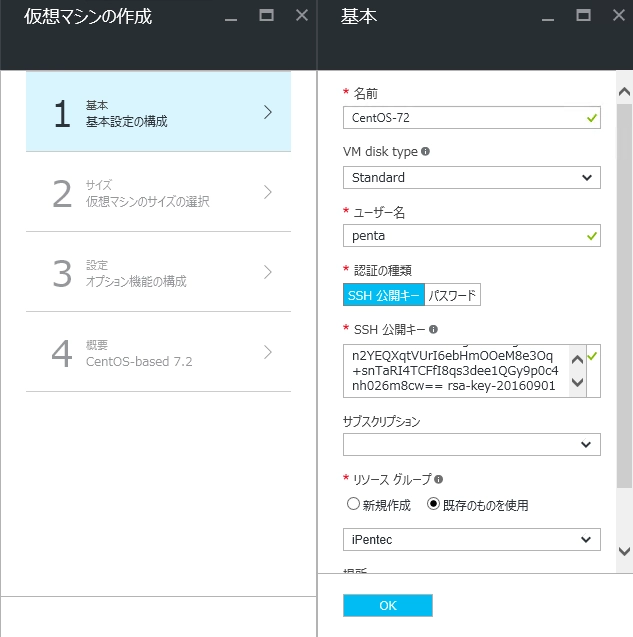633x637 pixels.
Task: Click SSH key box scroll-up arrow
Action: pos(577,359)
